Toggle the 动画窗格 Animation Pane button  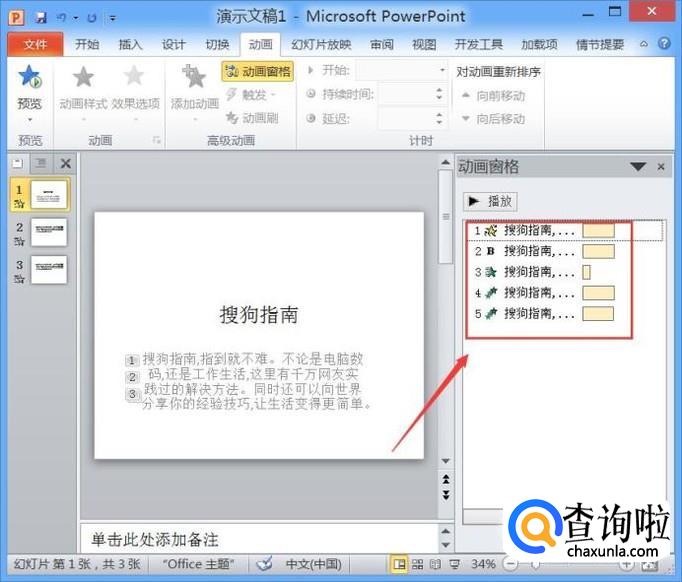click(258, 71)
